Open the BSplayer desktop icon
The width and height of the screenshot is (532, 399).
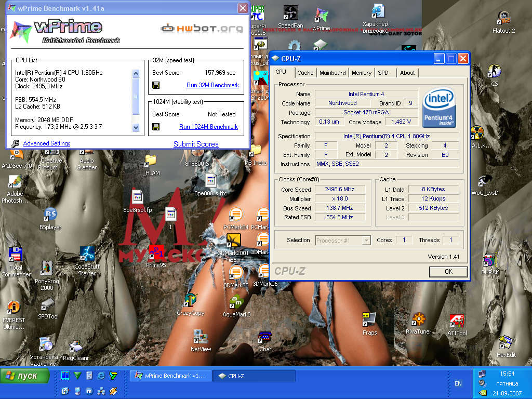pos(50,219)
